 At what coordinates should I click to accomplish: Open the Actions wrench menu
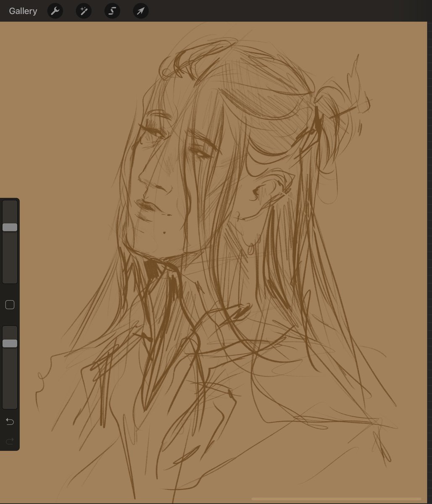coord(55,11)
